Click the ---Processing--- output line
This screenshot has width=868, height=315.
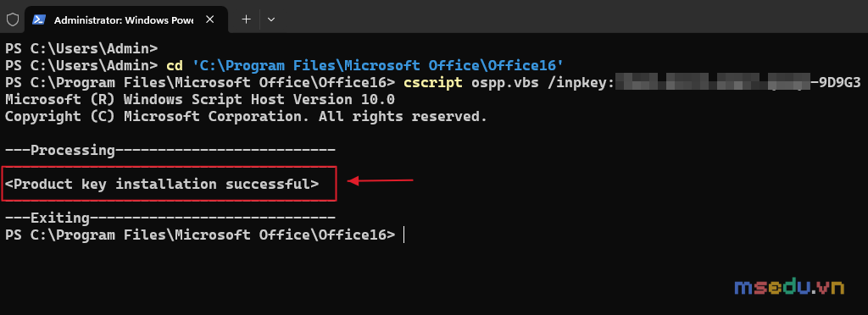coord(170,150)
